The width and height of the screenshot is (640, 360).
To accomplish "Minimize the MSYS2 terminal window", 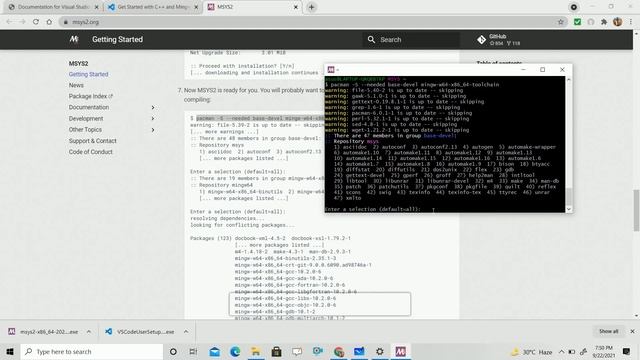I will 523,70.
